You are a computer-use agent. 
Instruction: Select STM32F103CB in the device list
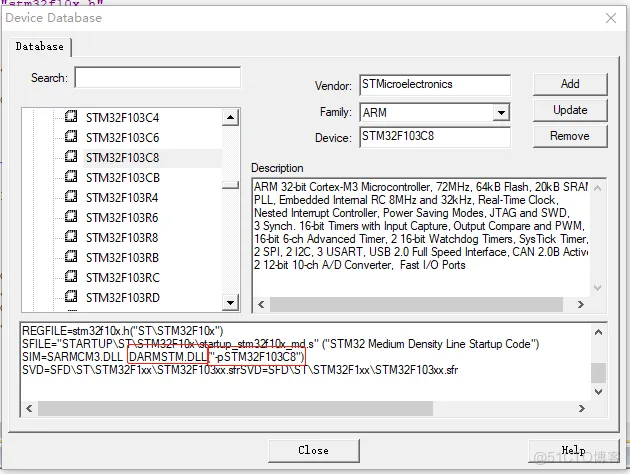tap(123, 178)
